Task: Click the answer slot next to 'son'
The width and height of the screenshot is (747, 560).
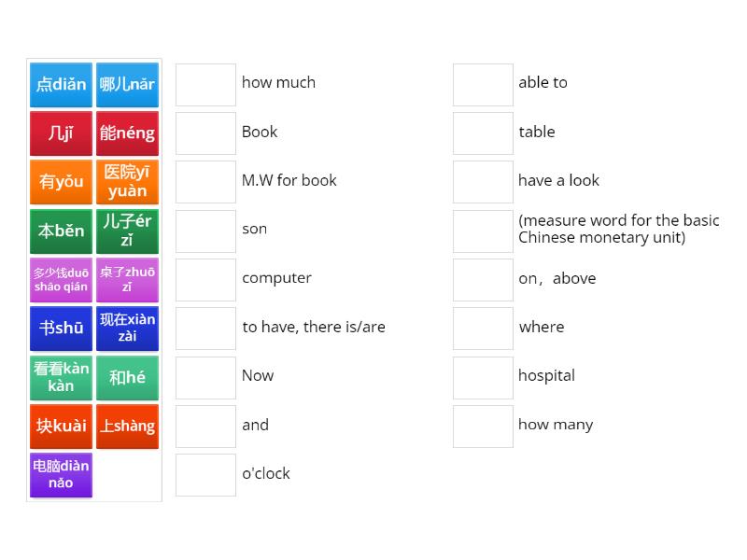Action: pos(205,231)
